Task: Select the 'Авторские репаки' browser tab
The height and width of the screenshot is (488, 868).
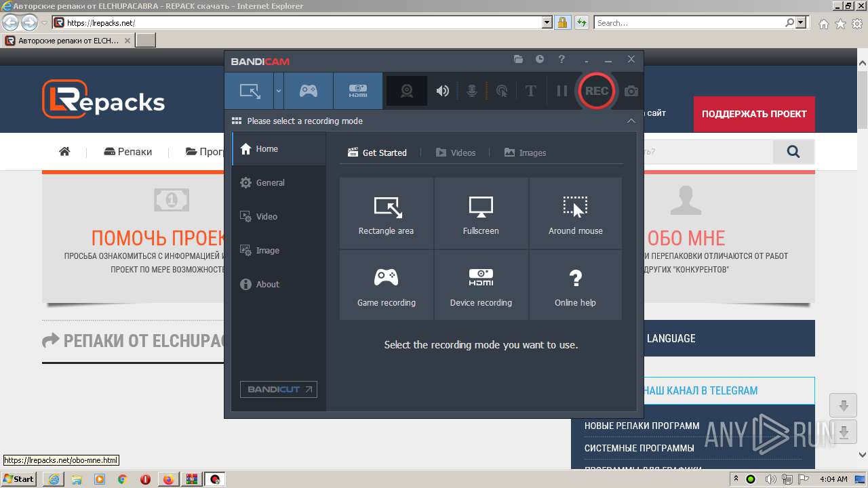Action: (x=68, y=41)
